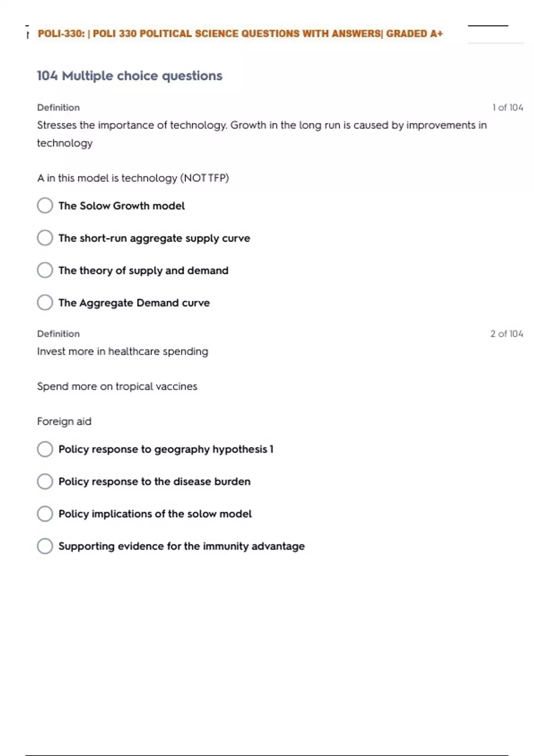Select Policy response to geography hypothesis 1

coord(45,449)
